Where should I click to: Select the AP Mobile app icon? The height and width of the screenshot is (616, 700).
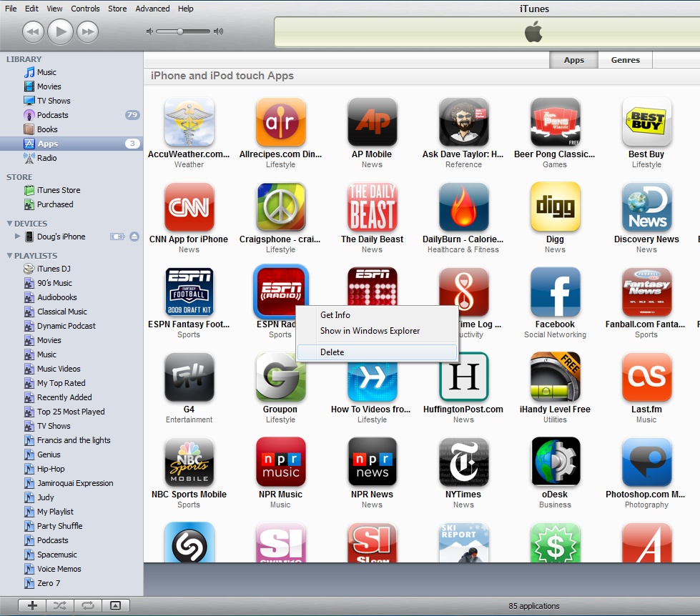tap(373, 121)
